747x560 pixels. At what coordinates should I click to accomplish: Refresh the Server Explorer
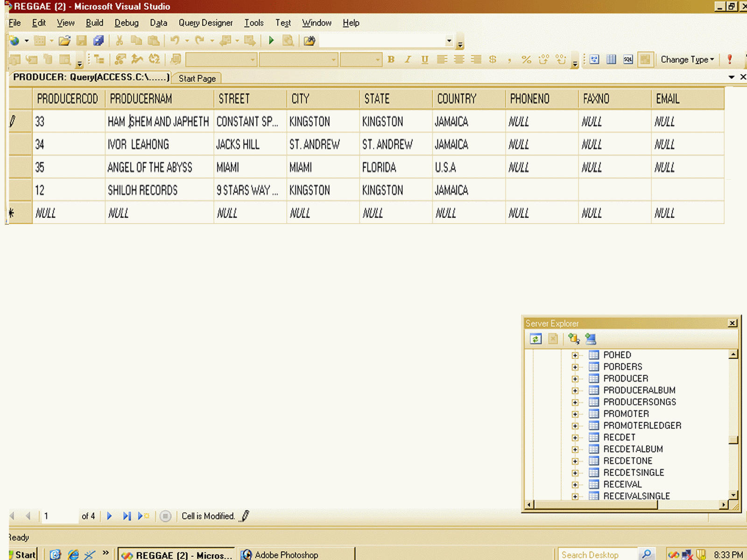[x=535, y=339]
